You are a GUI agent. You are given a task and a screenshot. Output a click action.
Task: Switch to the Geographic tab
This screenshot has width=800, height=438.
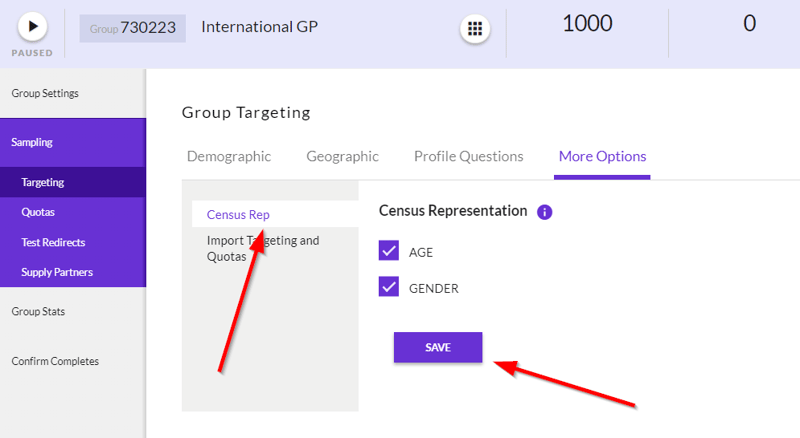tap(342, 156)
